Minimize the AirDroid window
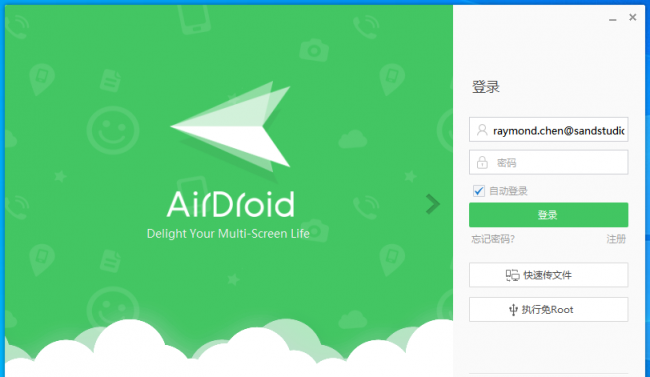The width and height of the screenshot is (650, 377). [x=612, y=19]
